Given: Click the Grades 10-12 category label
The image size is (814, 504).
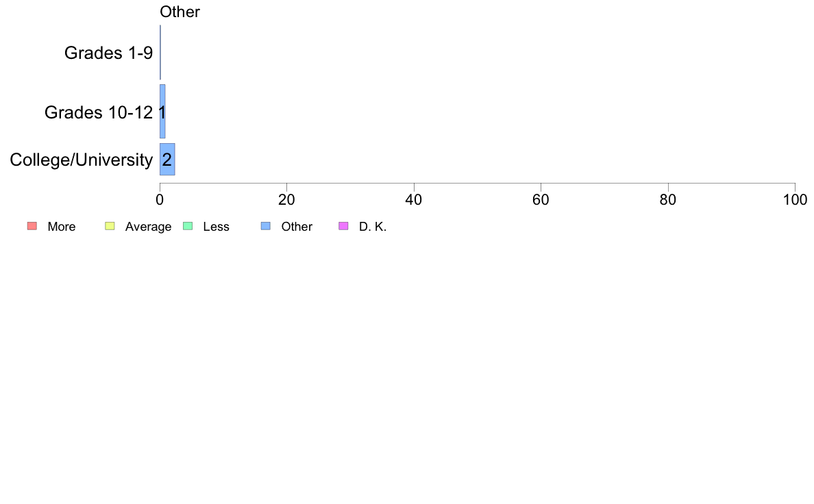Looking at the screenshot, I should tap(99, 112).
